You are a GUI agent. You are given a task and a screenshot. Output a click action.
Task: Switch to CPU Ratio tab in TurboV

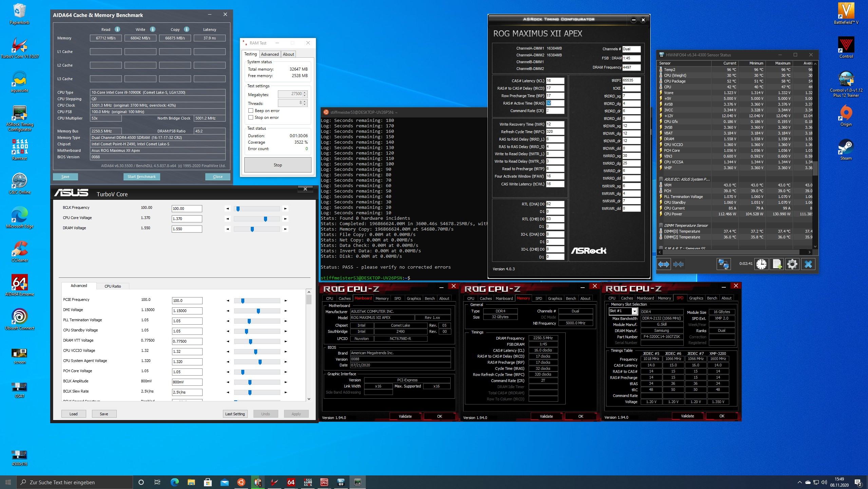click(x=113, y=286)
